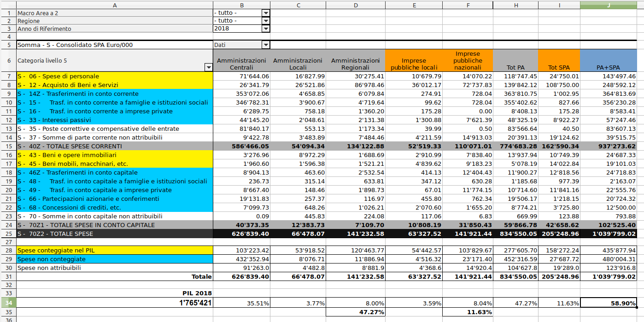644x322 pixels.
Task: Select the S - 43 - Beni e opere immobiliari label
Action: coord(115,155)
